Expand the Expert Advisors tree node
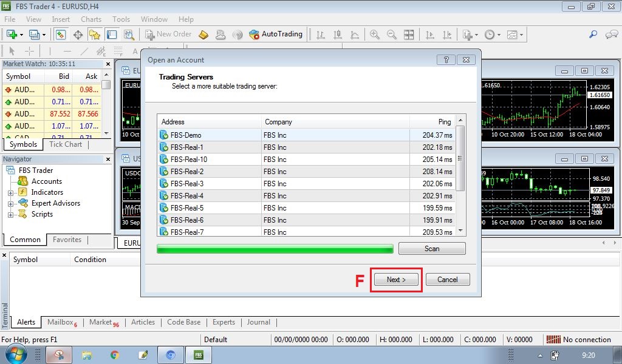Image resolution: width=622 pixels, height=364 pixels. tap(10, 204)
